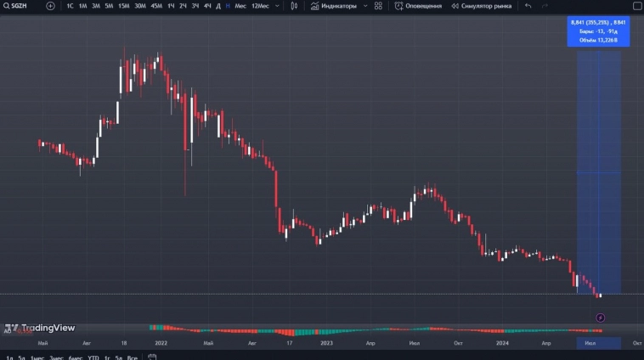This screenshot has width=644, height=360.
Task: Select the 15М timeframe
Action: click(x=124, y=6)
